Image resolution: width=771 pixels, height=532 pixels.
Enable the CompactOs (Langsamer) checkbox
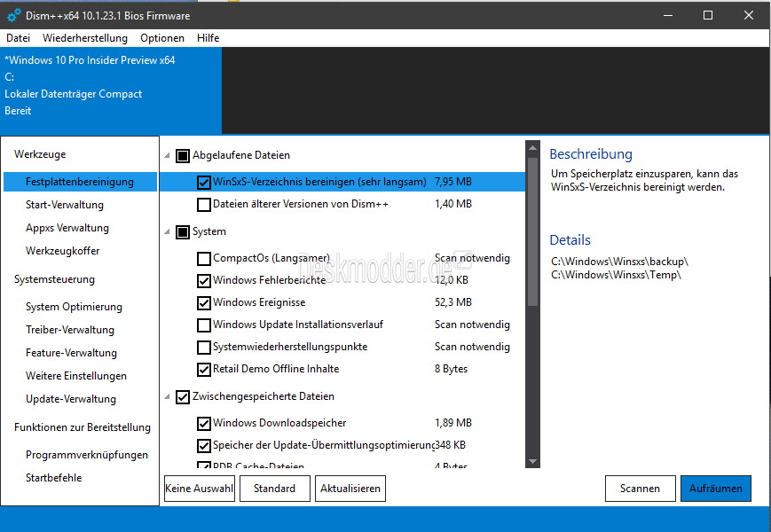pyautogui.click(x=205, y=259)
